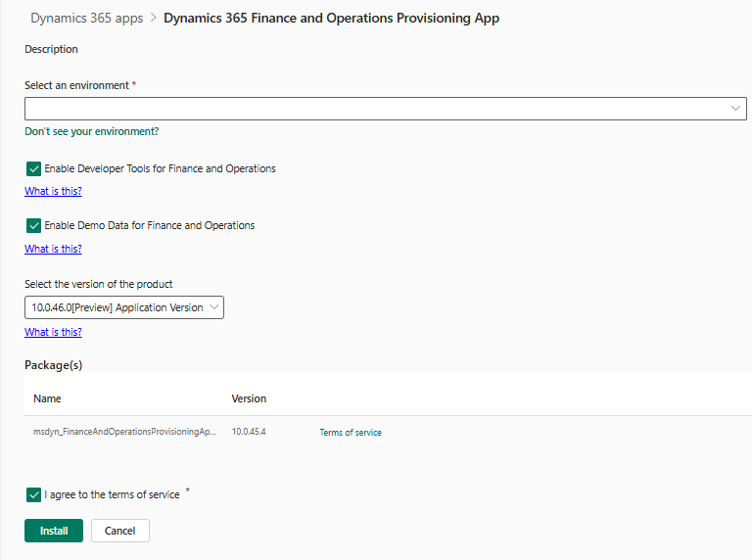Open What is this under Developer Tools
The image size is (752, 560).
tap(53, 191)
